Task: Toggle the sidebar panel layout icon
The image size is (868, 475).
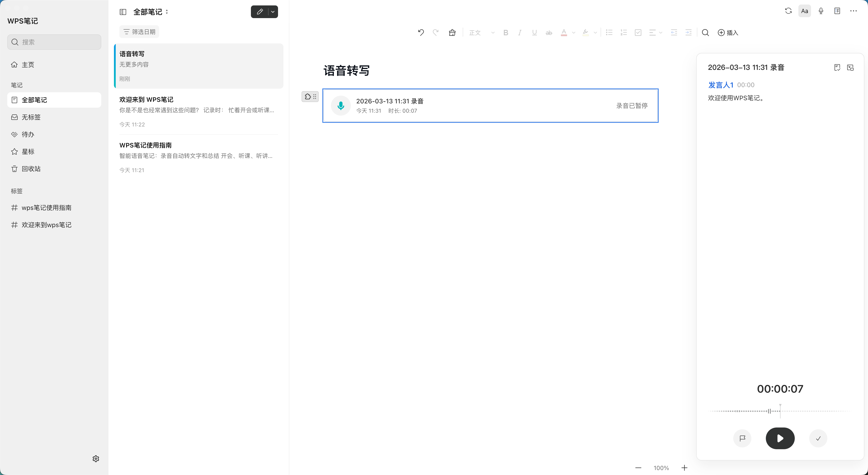Action: 123,12
